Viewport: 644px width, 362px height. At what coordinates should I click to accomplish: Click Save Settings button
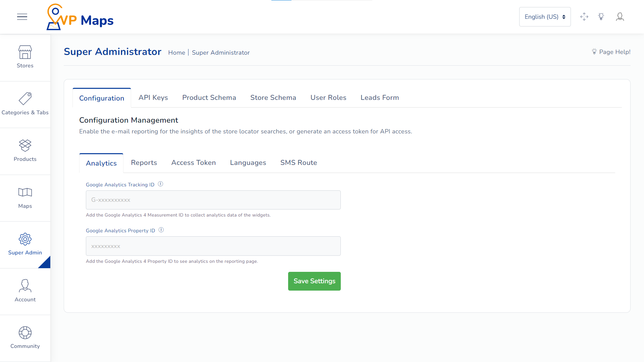pyautogui.click(x=315, y=281)
